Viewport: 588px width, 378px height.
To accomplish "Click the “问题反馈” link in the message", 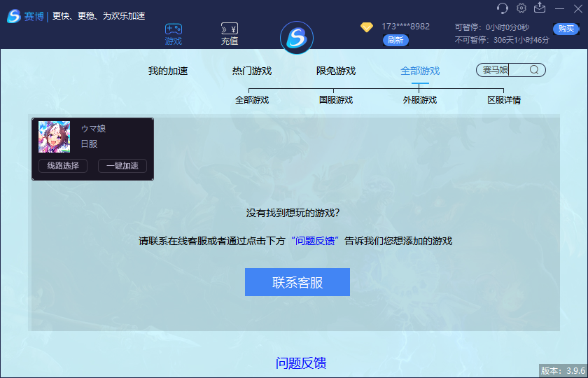I will (x=314, y=241).
